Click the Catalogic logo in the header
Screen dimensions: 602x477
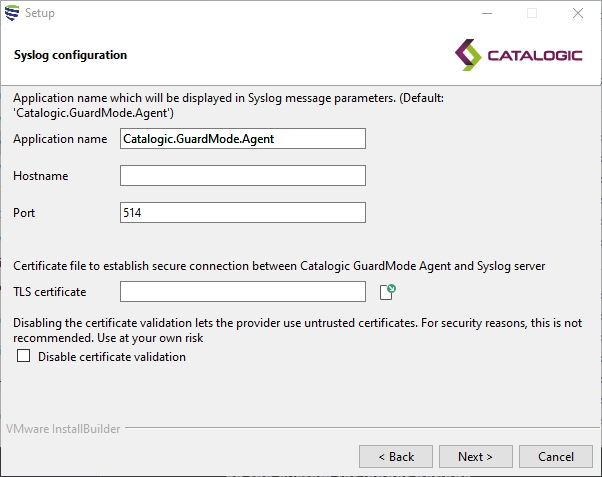click(x=517, y=54)
